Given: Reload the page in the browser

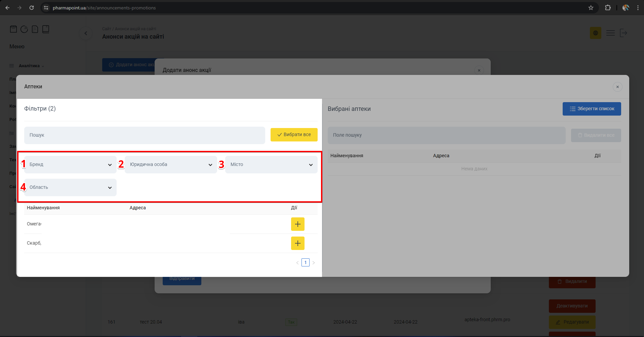Looking at the screenshot, I should 32,8.
